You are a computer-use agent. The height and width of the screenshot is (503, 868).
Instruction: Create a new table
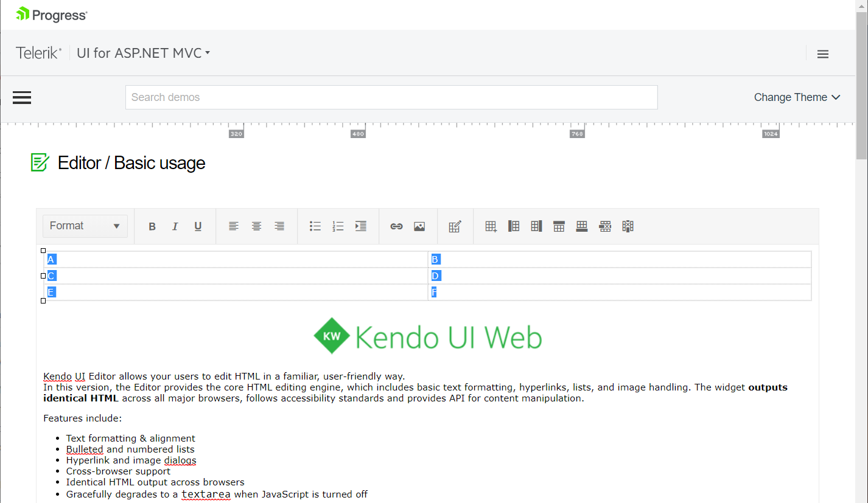pyautogui.click(x=491, y=226)
